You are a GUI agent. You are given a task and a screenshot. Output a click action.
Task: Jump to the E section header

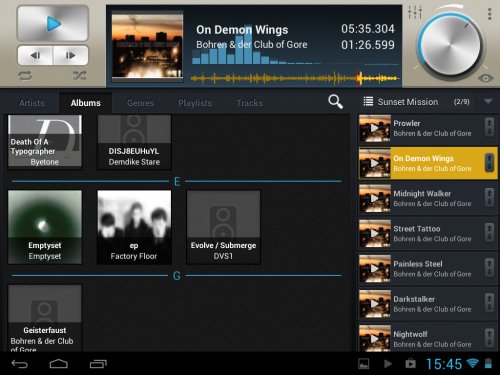tap(177, 181)
